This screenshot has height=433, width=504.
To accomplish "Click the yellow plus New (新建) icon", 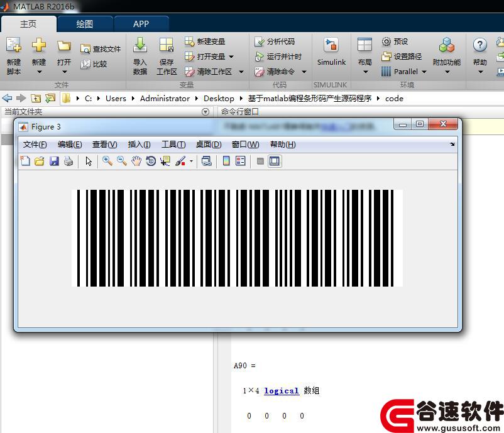I will pos(38,45).
